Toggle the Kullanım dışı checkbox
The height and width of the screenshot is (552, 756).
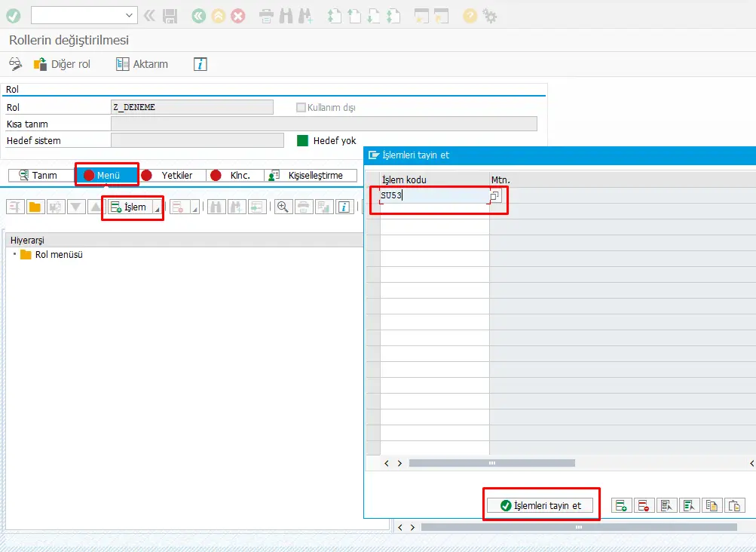point(301,107)
